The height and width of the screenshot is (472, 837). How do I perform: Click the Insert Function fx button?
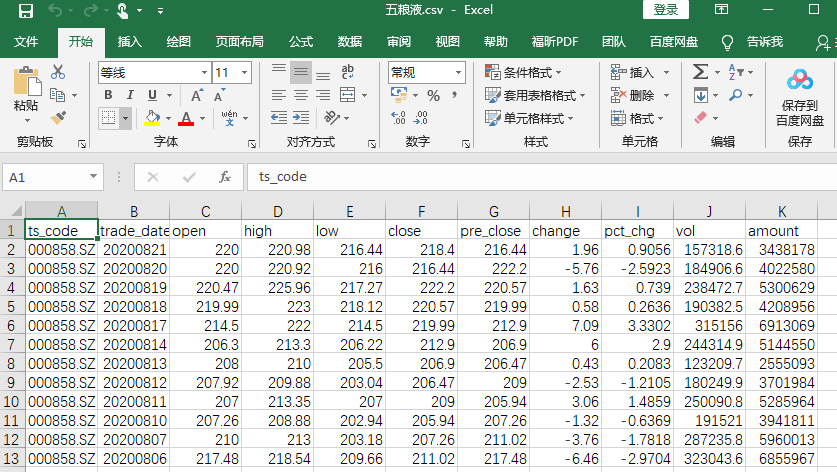pos(225,177)
